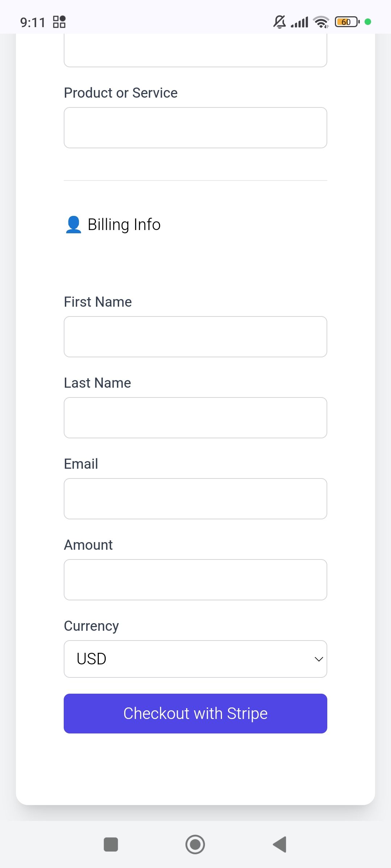Click the Amount input box
Image resolution: width=391 pixels, height=868 pixels.
click(195, 580)
